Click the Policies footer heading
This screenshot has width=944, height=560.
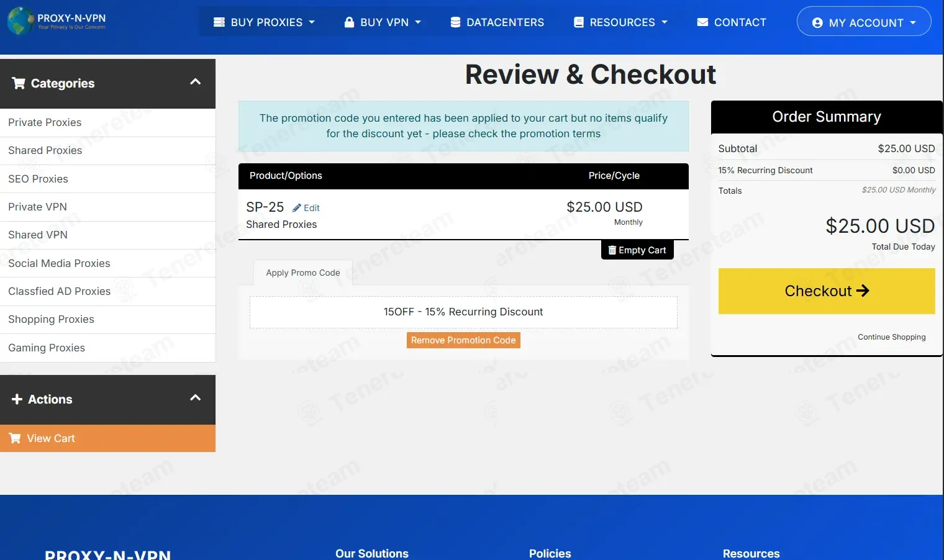pyautogui.click(x=550, y=553)
